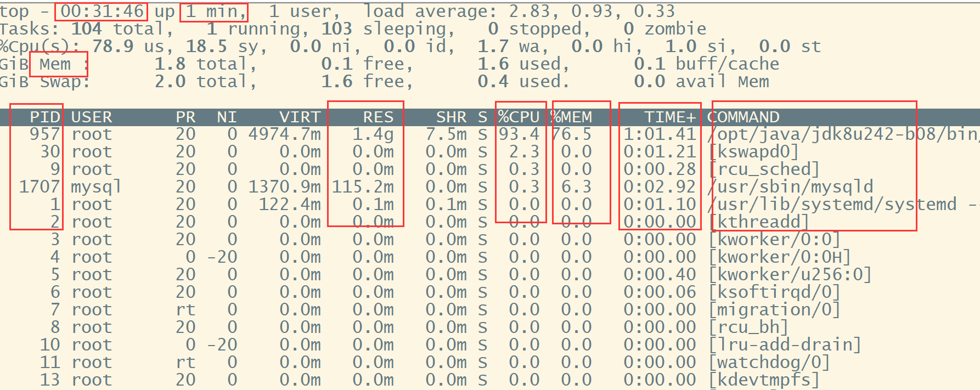This screenshot has width=980, height=390.
Task: Select the COMMAND column header
Action: (743, 117)
